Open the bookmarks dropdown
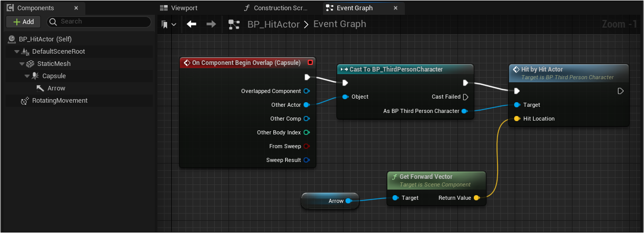644x233 pixels. pos(169,24)
